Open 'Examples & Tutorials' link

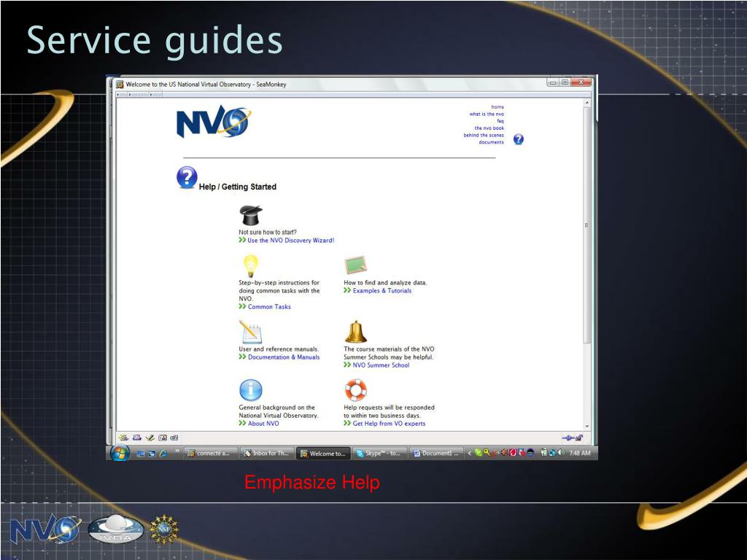click(x=382, y=290)
